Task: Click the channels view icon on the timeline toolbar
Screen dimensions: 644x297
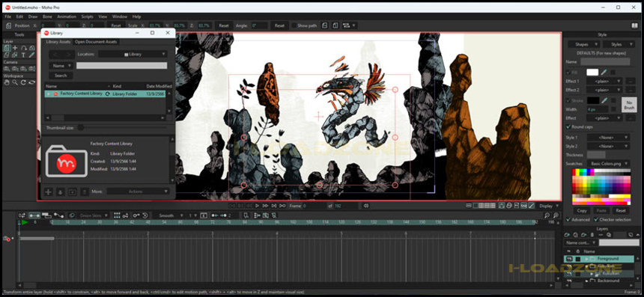Action: click(x=34, y=215)
